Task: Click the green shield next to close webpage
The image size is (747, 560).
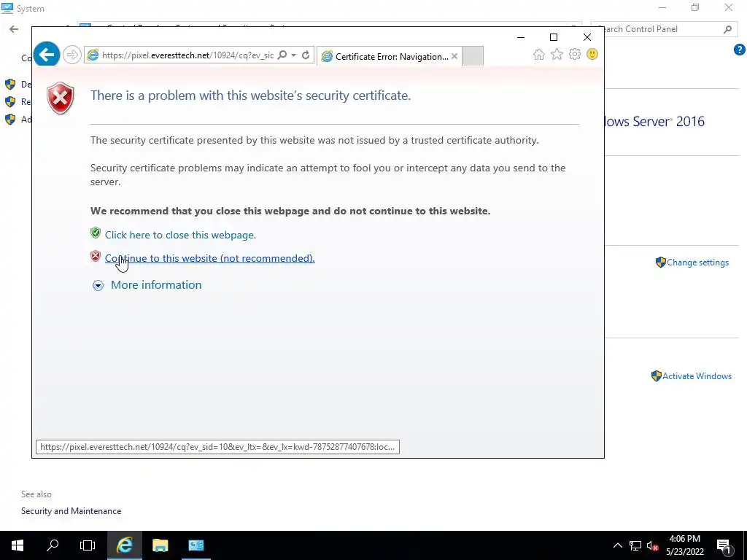Action: [96, 233]
